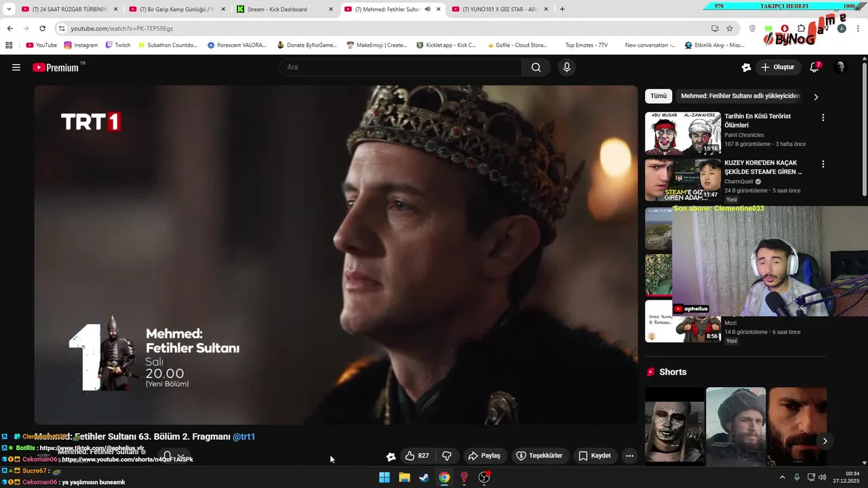Open the YouTube bookmark
The width and height of the screenshot is (868, 488).
[41, 45]
